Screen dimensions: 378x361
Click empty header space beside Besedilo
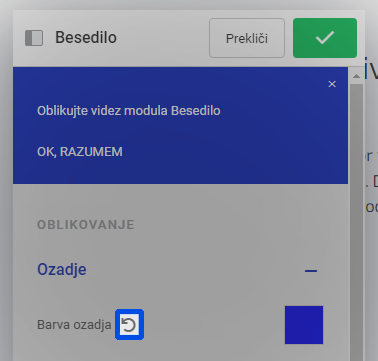tap(162, 38)
